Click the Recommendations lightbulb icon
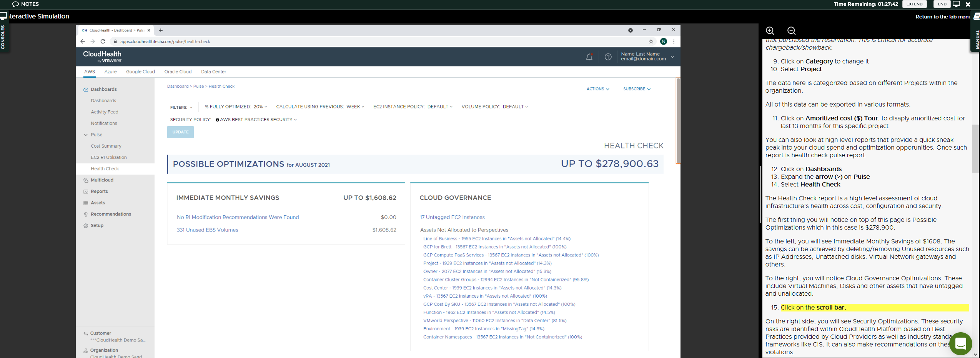Screen dimensions: 980x358 tap(86, 214)
